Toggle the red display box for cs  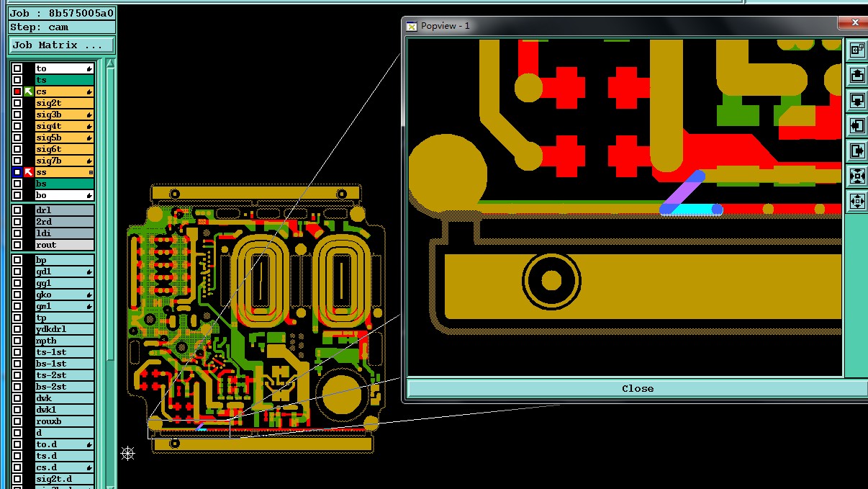pos(17,91)
